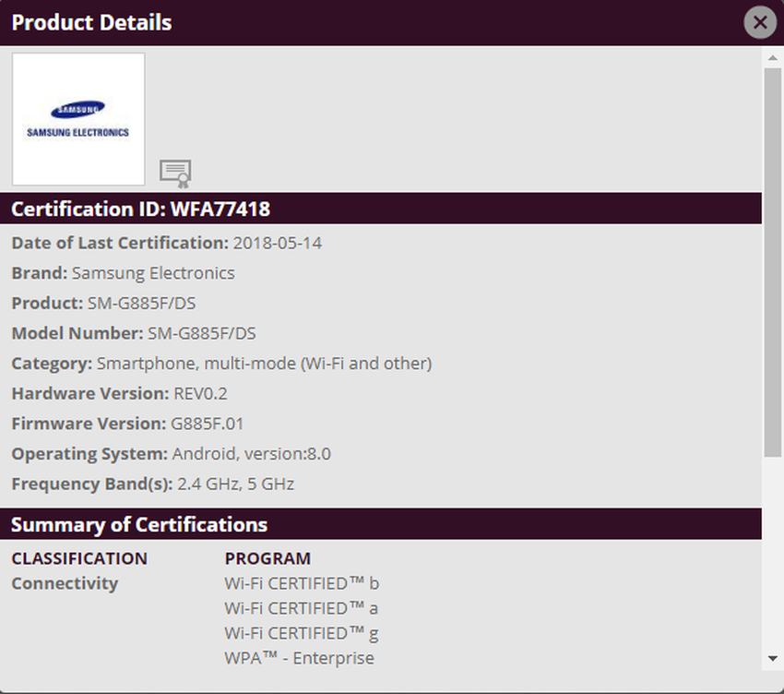Click the Wi-Fi CERTIFIED b program entry

click(302, 583)
